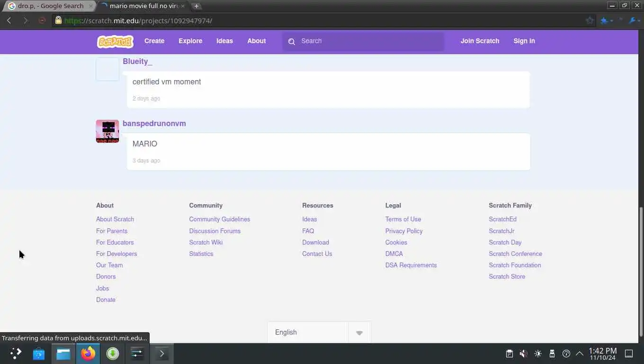
Task: Open the Contact Us link
Action: [317, 254]
